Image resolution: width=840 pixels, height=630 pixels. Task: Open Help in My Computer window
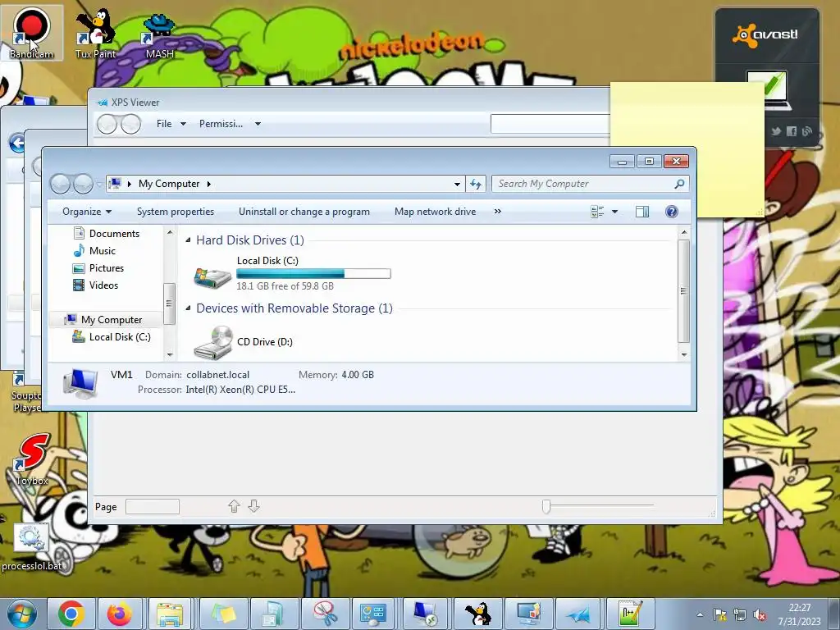point(671,212)
